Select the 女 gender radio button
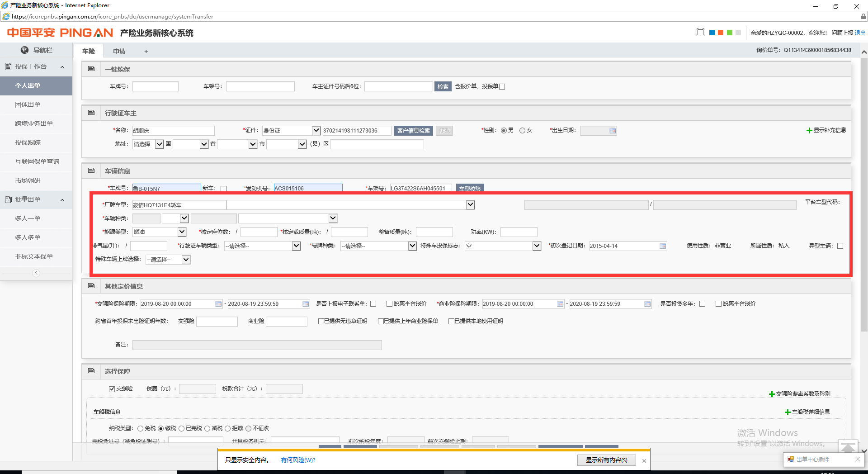This screenshot has height=474, width=868. click(x=522, y=131)
